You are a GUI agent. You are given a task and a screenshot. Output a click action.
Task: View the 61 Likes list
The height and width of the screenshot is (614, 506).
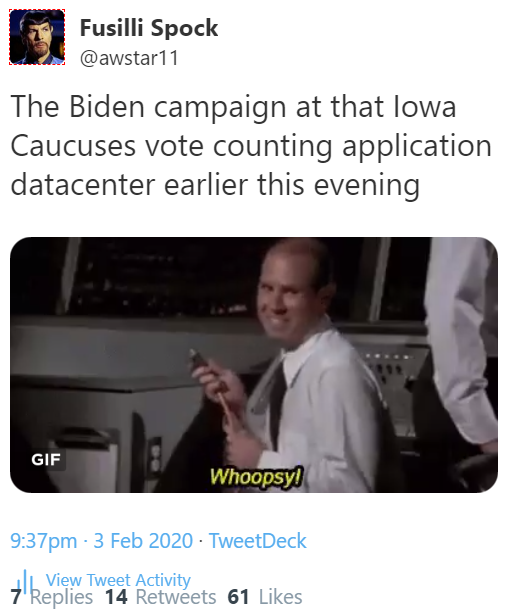tap(265, 597)
